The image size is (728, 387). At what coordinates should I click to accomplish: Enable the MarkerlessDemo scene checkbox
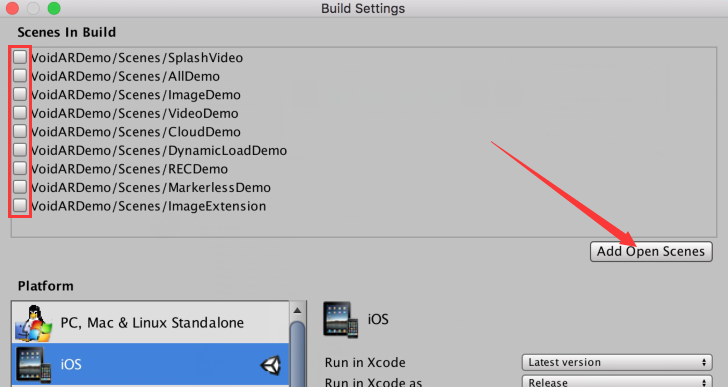coord(20,187)
